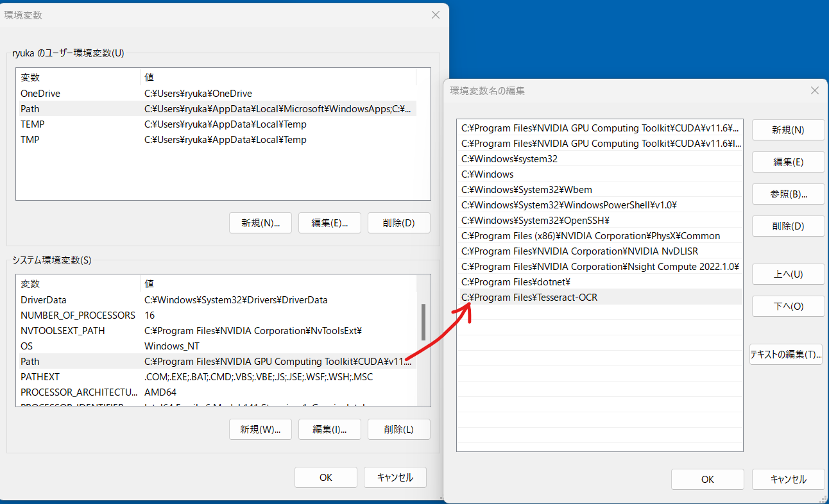Click 編集(I)... under system environment variables
The image size is (829, 504).
(x=329, y=429)
